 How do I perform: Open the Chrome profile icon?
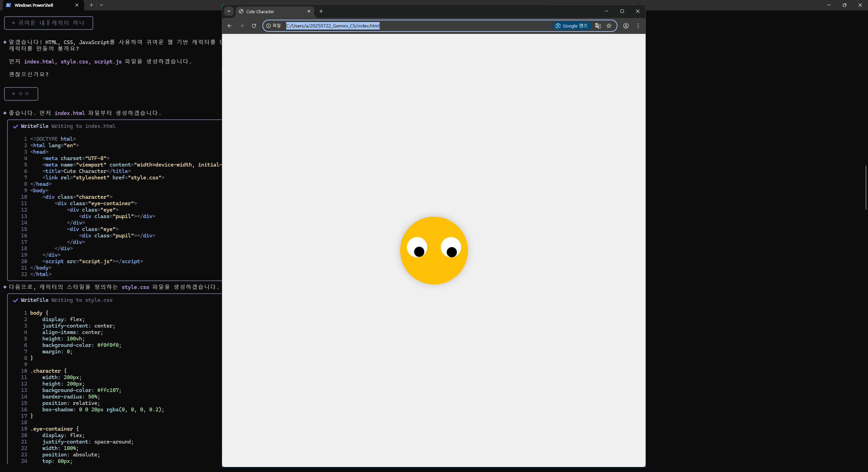click(x=626, y=26)
